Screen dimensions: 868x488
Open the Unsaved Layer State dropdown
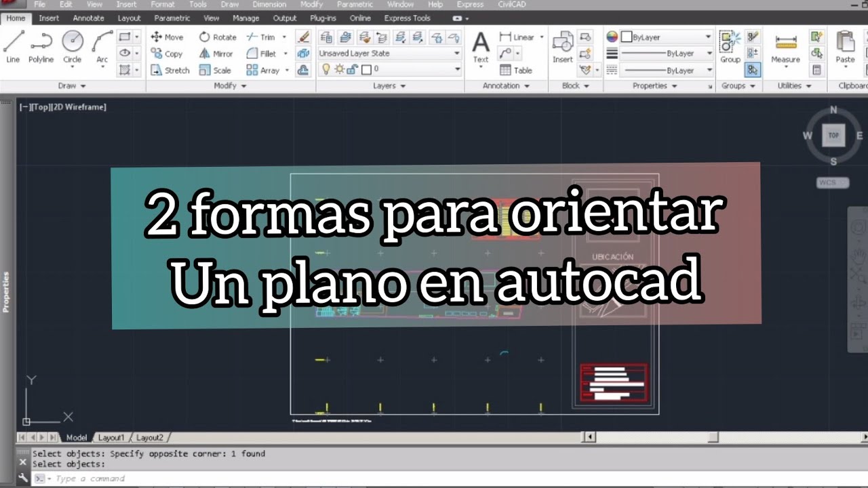389,53
